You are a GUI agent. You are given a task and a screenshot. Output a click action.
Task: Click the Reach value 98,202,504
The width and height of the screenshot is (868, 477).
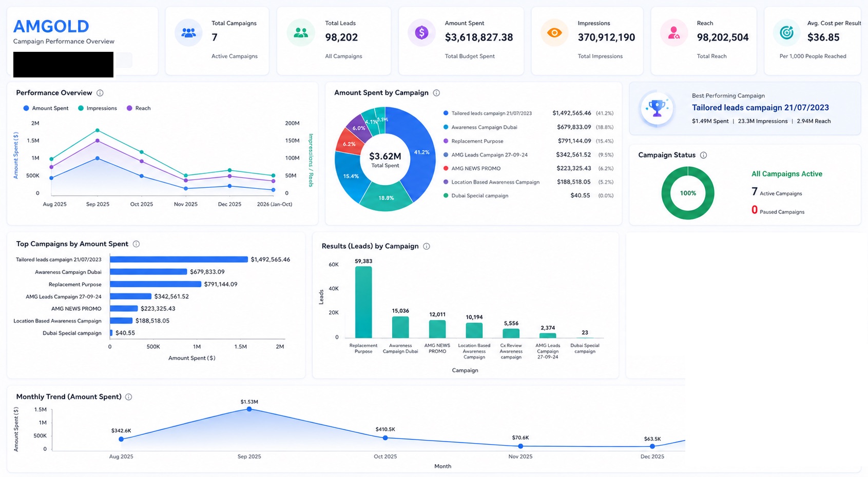tap(723, 37)
